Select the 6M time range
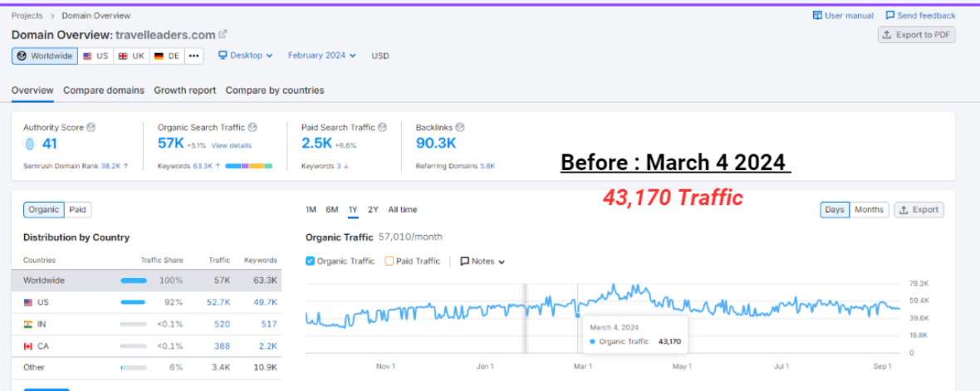The width and height of the screenshot is (980, 391). 331,210
